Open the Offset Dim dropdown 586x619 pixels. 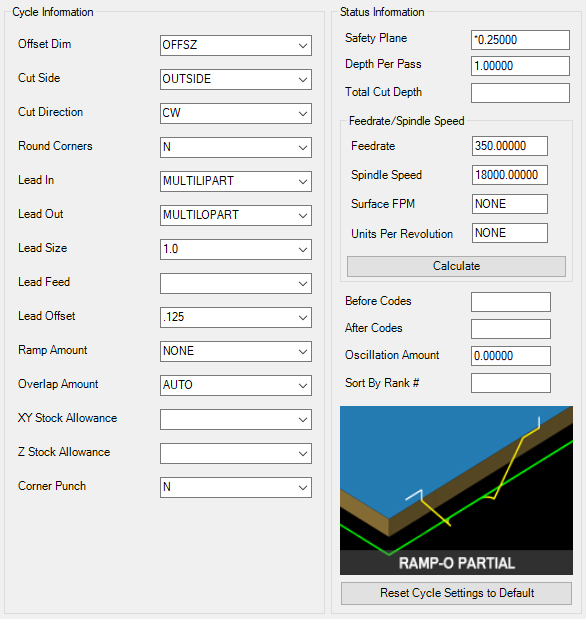[x=236, y=45]
